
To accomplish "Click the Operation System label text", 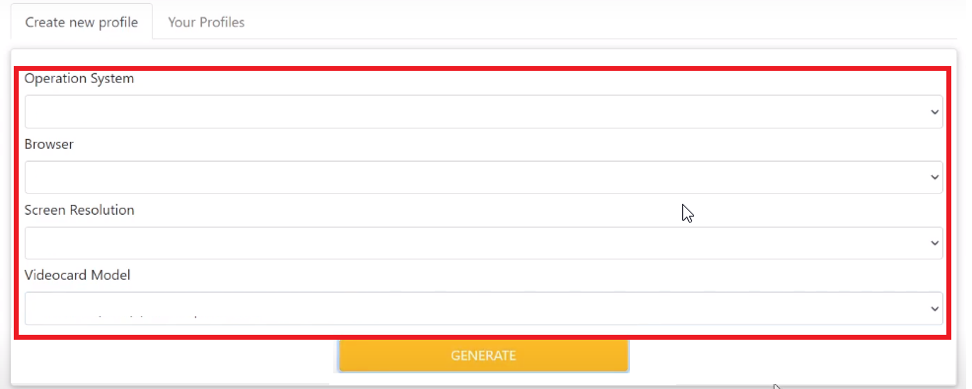I will pyautogui.click(x=79, y=79).
